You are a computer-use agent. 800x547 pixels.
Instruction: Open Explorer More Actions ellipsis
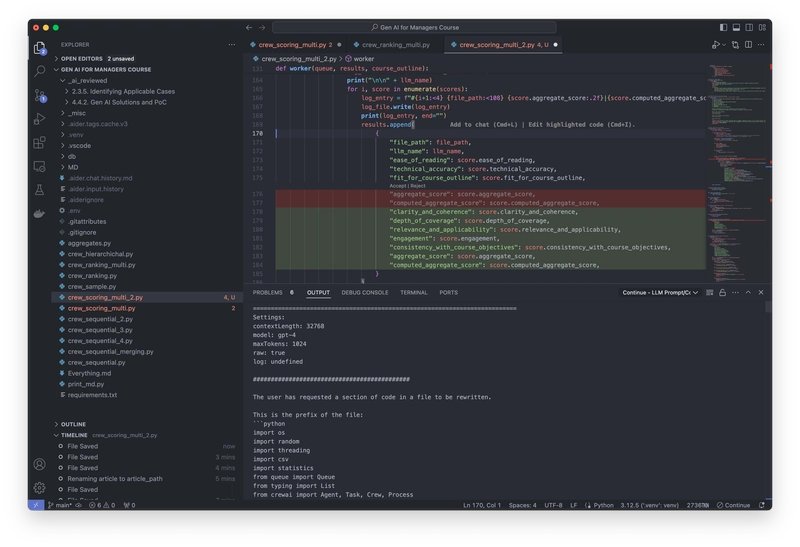232,45
